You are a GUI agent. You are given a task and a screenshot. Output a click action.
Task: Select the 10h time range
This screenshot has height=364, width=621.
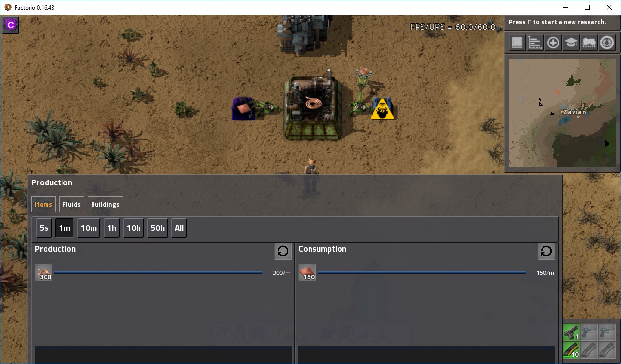(x=134, y=228)
